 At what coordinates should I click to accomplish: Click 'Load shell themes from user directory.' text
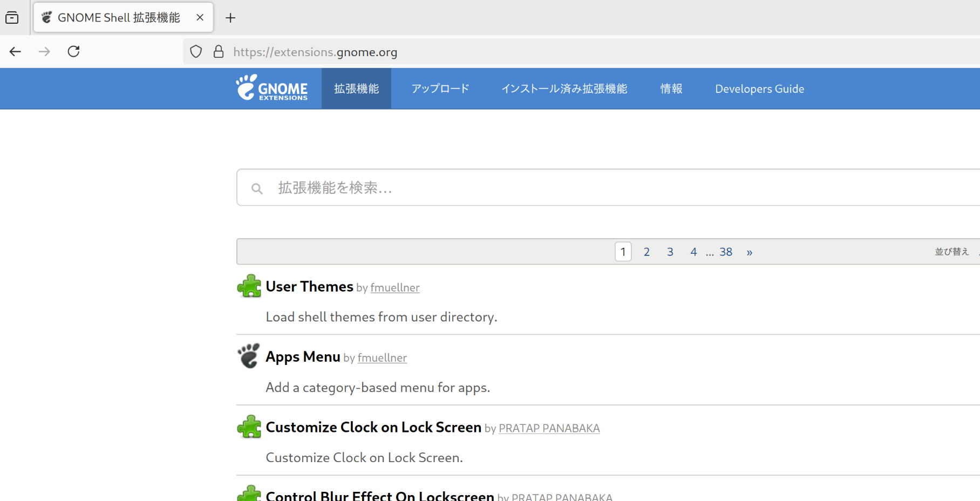coord(382,317)
